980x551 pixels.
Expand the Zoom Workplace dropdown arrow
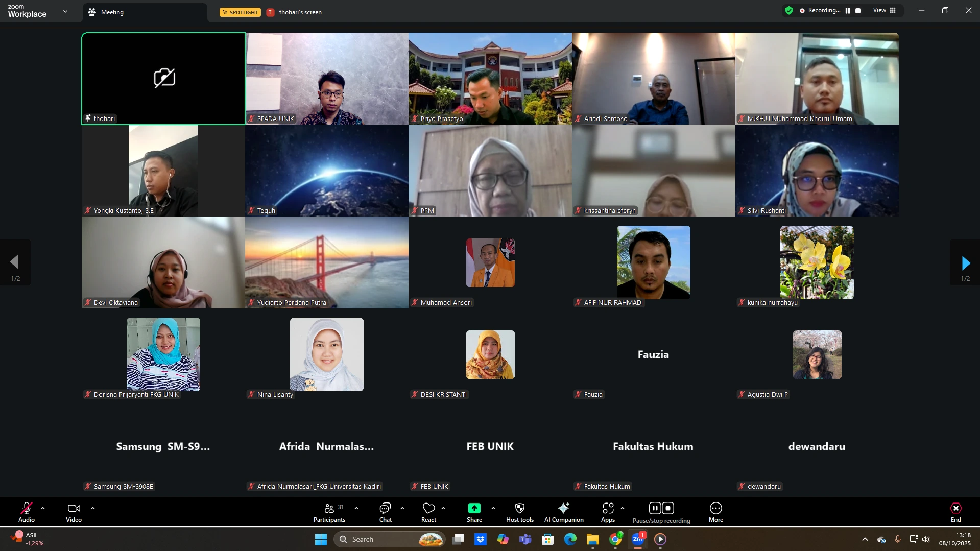pyautogui.click(x=65, y=11)
